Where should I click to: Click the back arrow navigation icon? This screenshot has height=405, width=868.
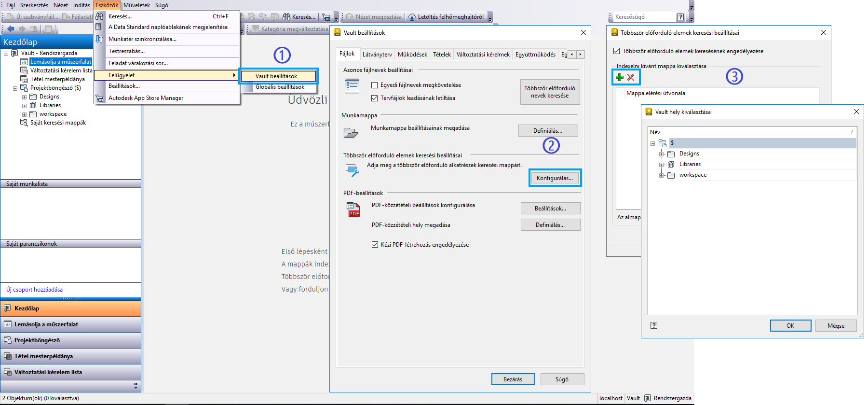(11, 29)
